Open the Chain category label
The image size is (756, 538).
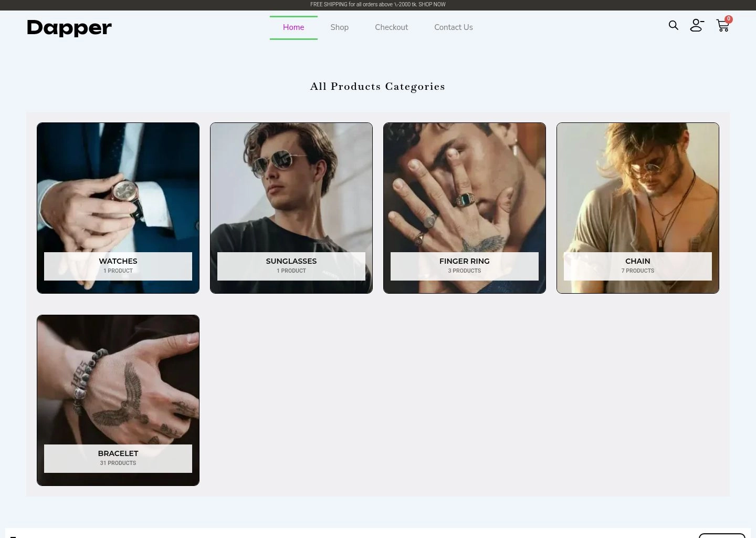(x=638, y=261)
